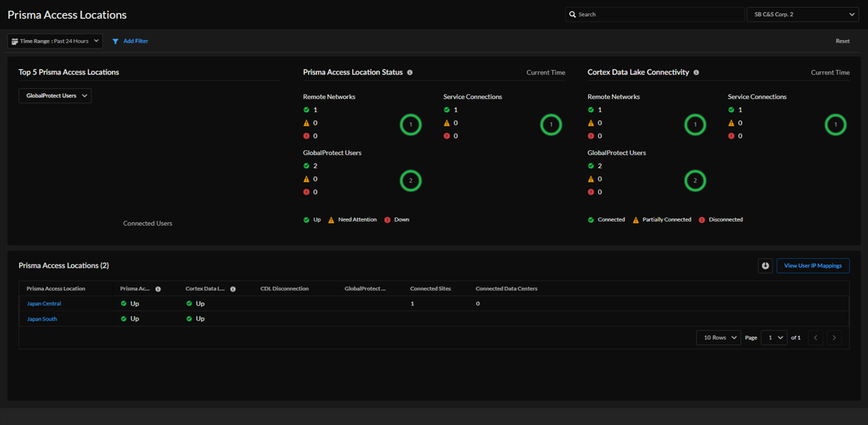Open the 10 Rows page size dropdown
Image resolution: width=868 pixels, height=425 pixels.
719,338
